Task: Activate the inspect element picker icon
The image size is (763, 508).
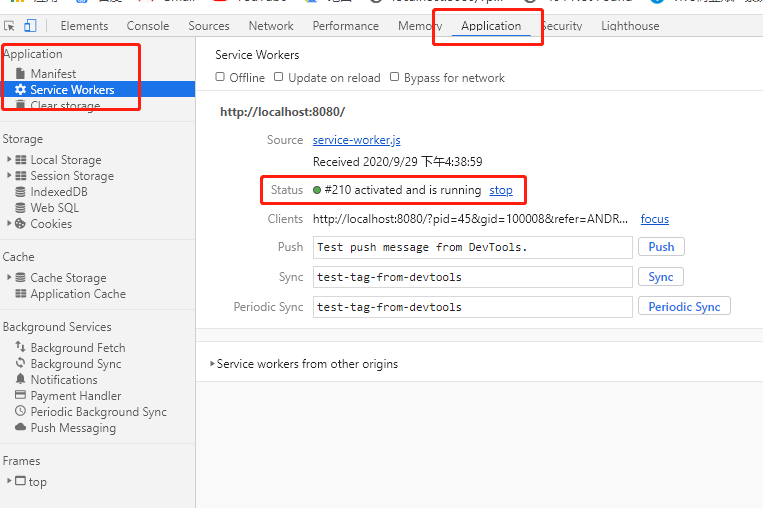Action: click(9, 26)
